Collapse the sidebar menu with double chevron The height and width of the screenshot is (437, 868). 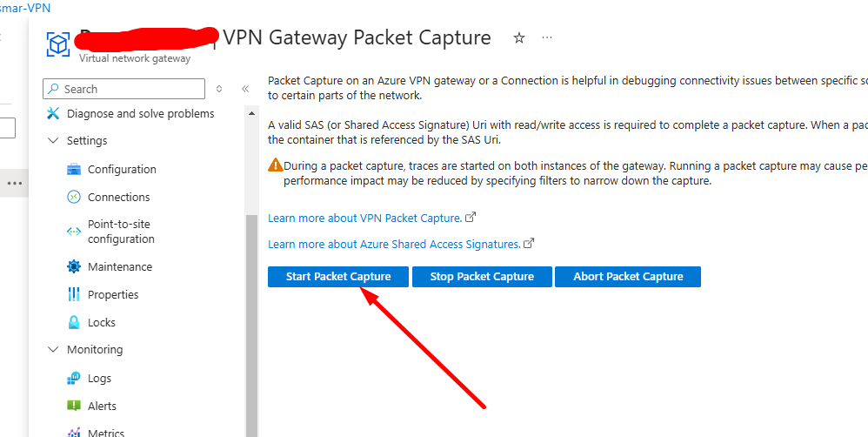pyautogui.click(x=245, y=89)
